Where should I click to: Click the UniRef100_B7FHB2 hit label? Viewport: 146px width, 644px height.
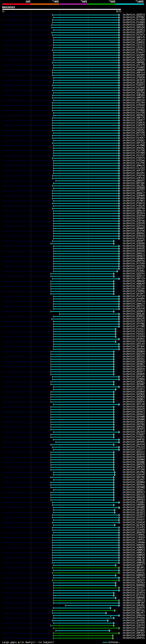134,17
